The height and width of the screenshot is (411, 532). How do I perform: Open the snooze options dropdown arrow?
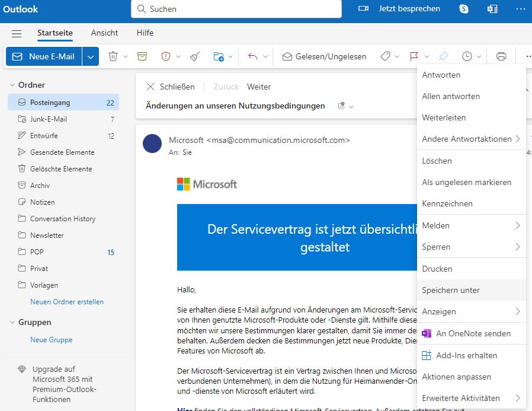point(479,56)
